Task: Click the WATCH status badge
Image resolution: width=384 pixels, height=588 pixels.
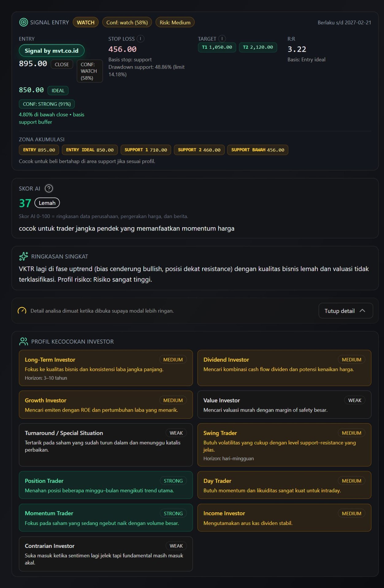Action: coord(86,22)
